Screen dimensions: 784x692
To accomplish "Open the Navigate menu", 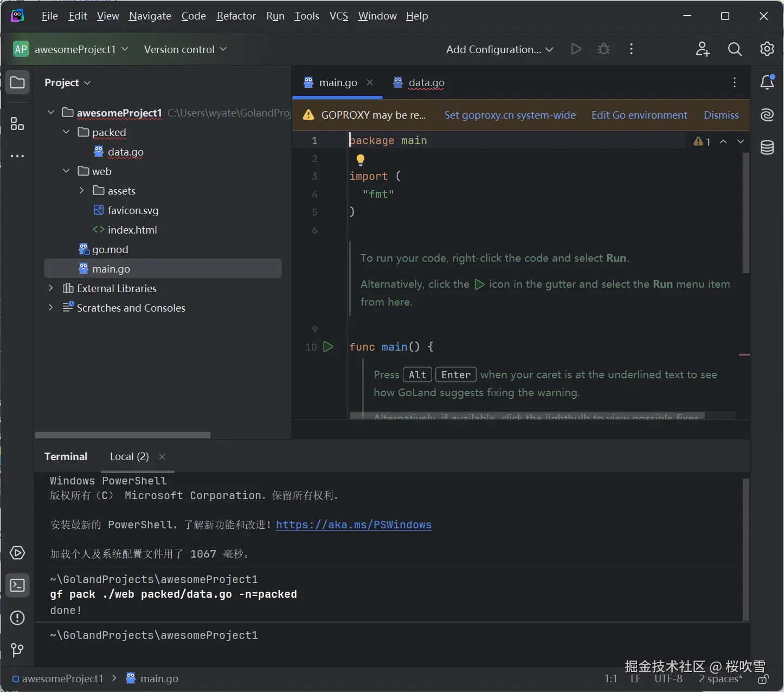I will click(x=150, y=16).
